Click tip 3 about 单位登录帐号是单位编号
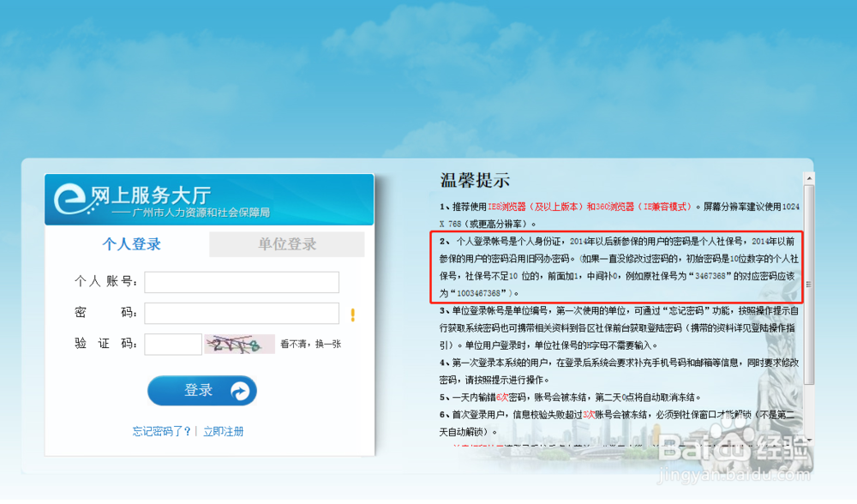Image resolution: width=857 pixels, height=504 pixels. pyautogui.click(x=620, y=328)
